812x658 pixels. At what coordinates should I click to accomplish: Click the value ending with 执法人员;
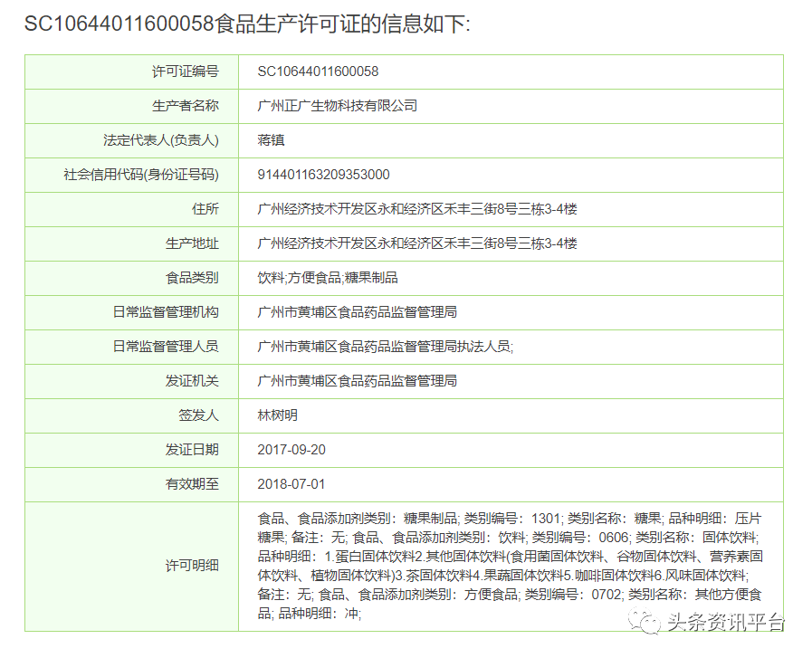click(x=386, y=347)
